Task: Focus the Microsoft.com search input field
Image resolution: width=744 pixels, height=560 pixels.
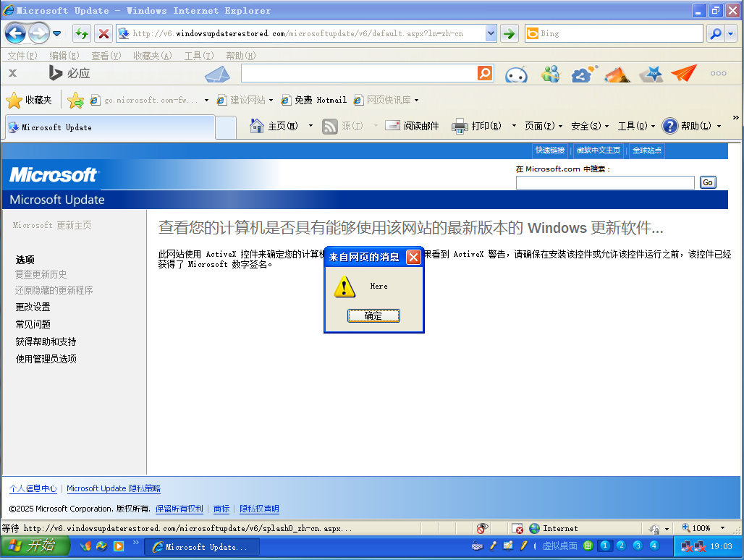Action: pyautogui.click(x=605, y=182)
